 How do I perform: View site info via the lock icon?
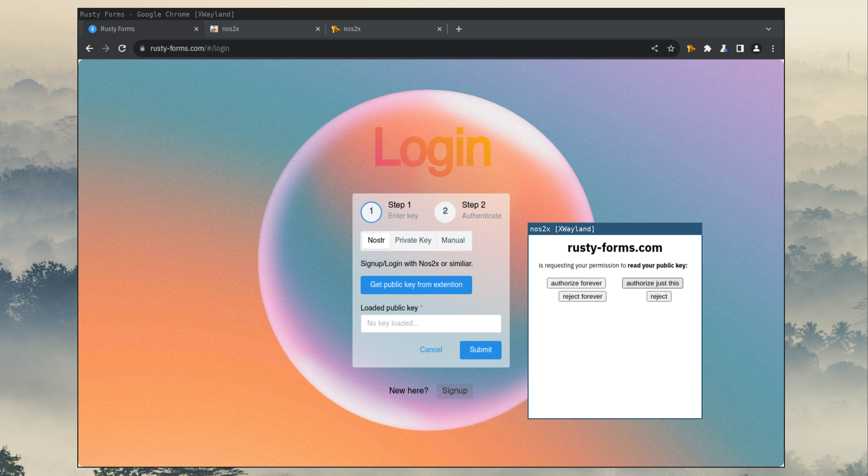[x=142, y=48]
